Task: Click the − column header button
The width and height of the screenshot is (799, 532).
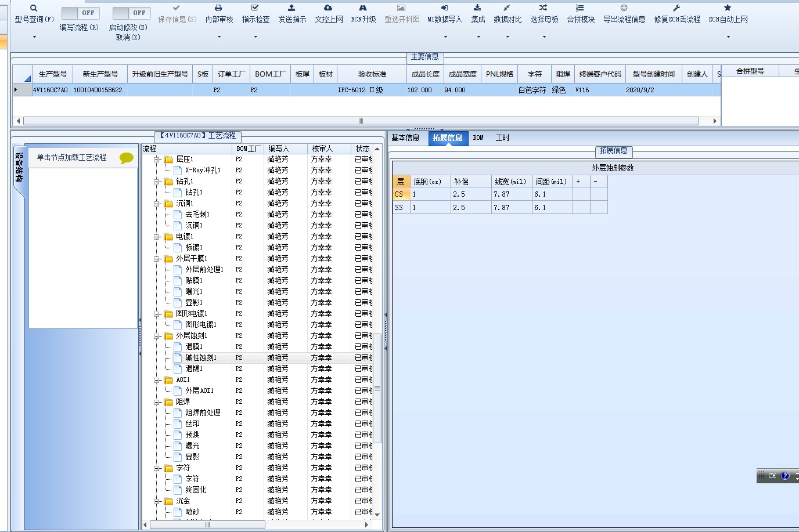Action: tap(599, 182)
